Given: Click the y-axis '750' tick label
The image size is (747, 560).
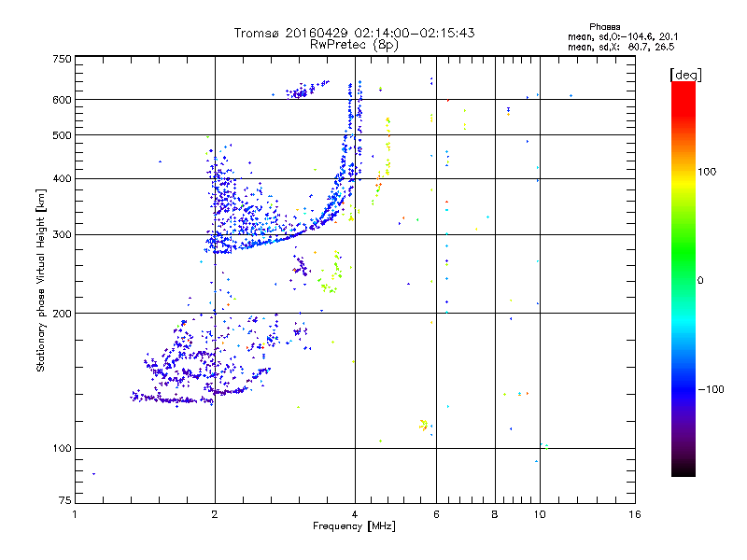Looking at the screenshot, I should 63,59.
